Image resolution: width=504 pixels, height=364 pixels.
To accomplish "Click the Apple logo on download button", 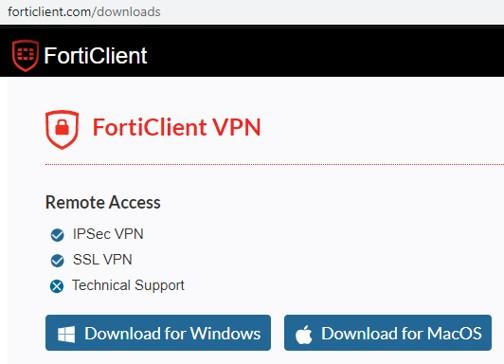I will click(x=304, y=334).
